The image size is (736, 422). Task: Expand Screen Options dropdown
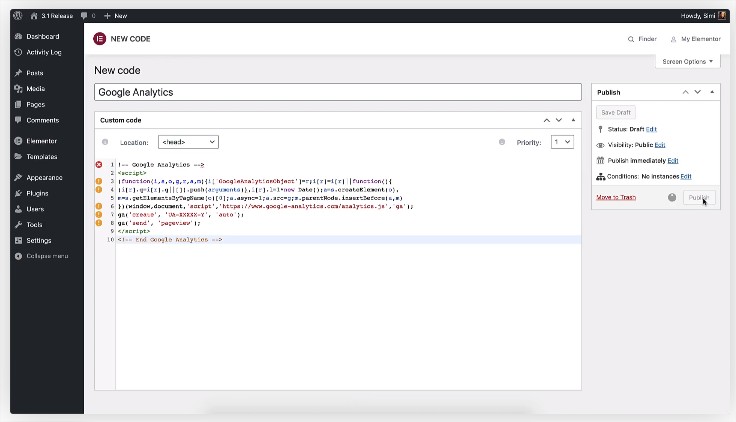pos(688,61)
